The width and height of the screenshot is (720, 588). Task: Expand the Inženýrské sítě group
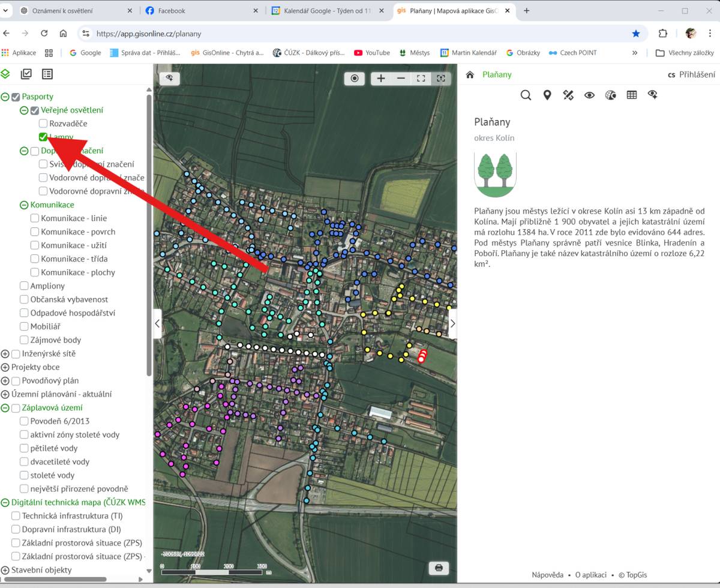click(x=5, y=354)
